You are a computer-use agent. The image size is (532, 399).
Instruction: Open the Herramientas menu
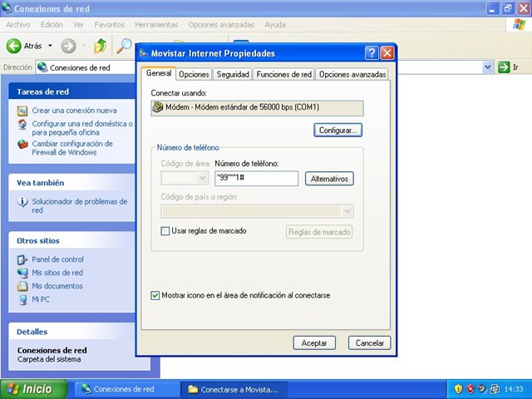click(x=156, y=25)
